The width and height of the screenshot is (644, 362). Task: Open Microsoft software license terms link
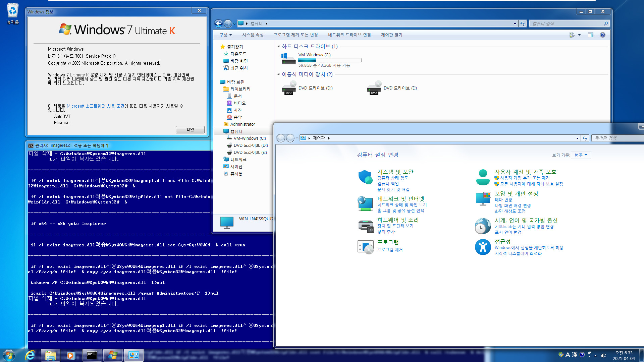[x=95, y=106]
